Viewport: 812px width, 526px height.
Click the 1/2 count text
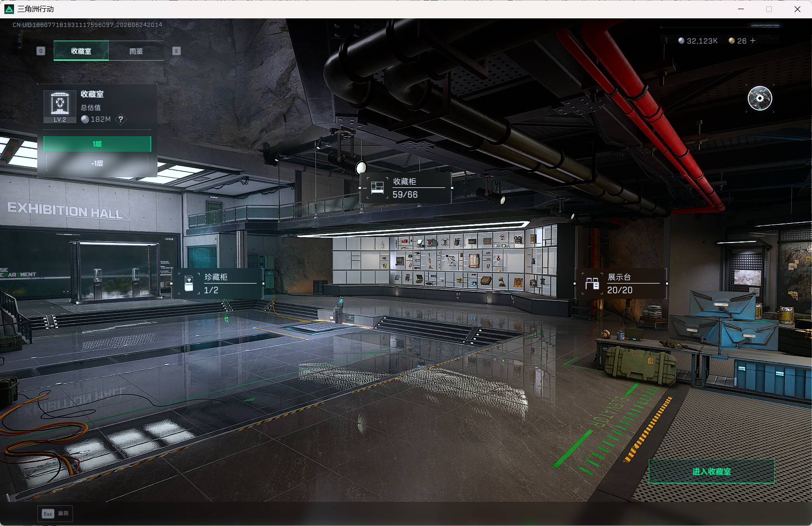click(x=211, y=290)
